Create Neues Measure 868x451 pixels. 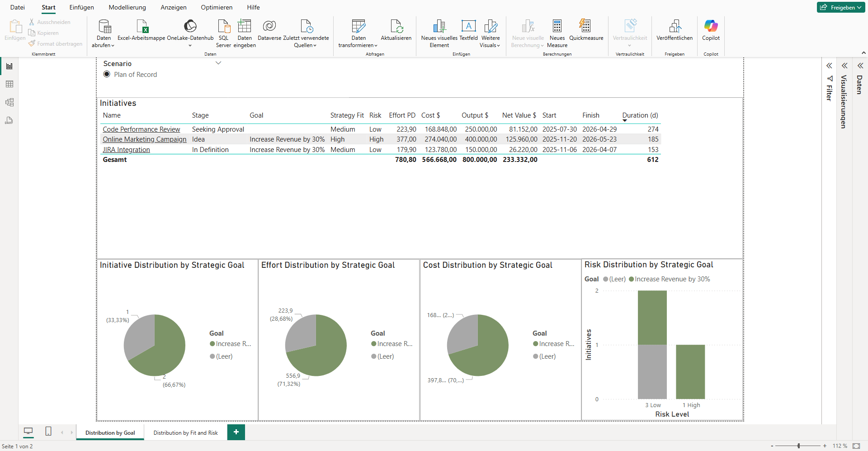pyautogui.click(x=557, y=33)
